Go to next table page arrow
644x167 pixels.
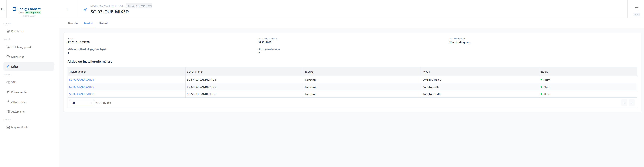[632, 103]
